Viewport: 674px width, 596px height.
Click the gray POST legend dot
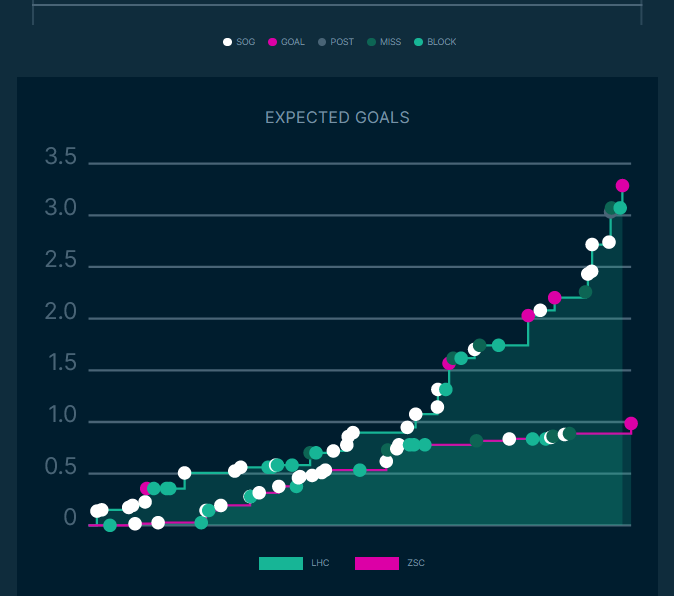tap(321, 42)
